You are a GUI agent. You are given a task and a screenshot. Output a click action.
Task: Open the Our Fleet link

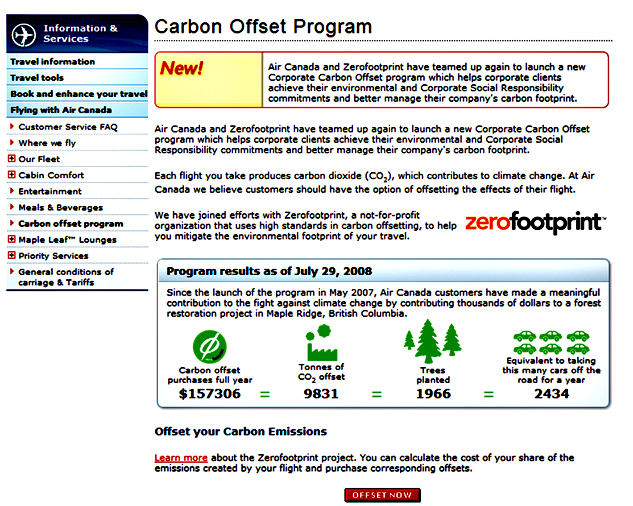pyautogui.click(x=39, y=159)
